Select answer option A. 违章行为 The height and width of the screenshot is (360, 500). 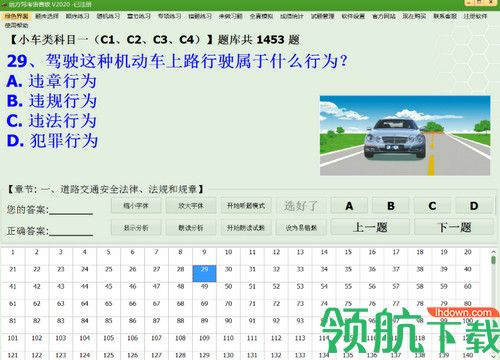pos(52,81)
